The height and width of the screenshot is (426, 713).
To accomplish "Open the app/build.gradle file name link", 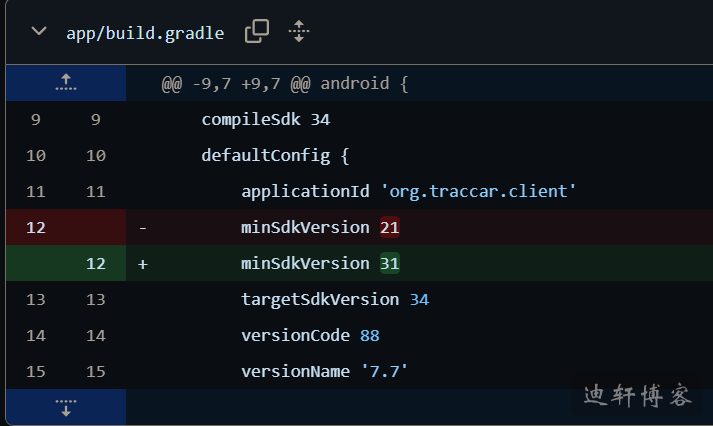I will click(x=145, y=32).
